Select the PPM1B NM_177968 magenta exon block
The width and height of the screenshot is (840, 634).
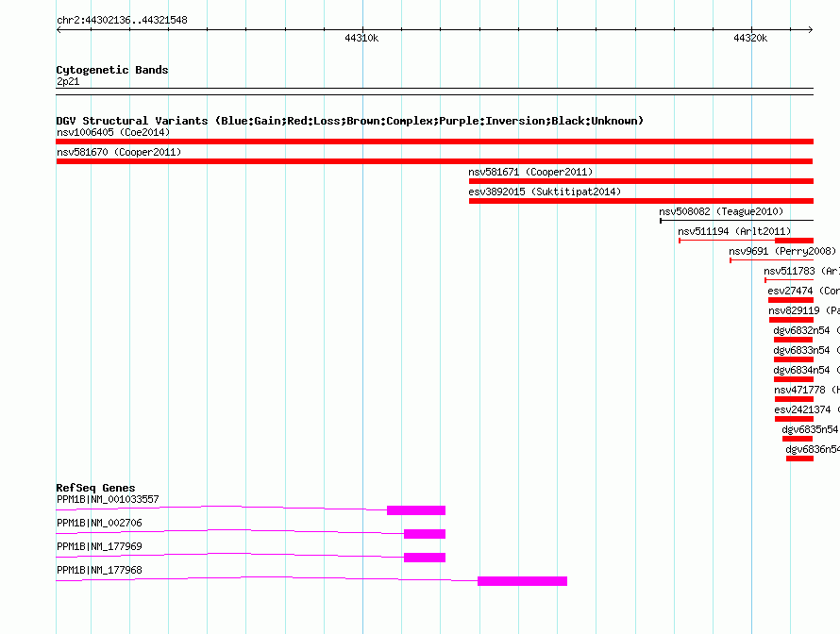pyautogui.click(x=522, y=581)
